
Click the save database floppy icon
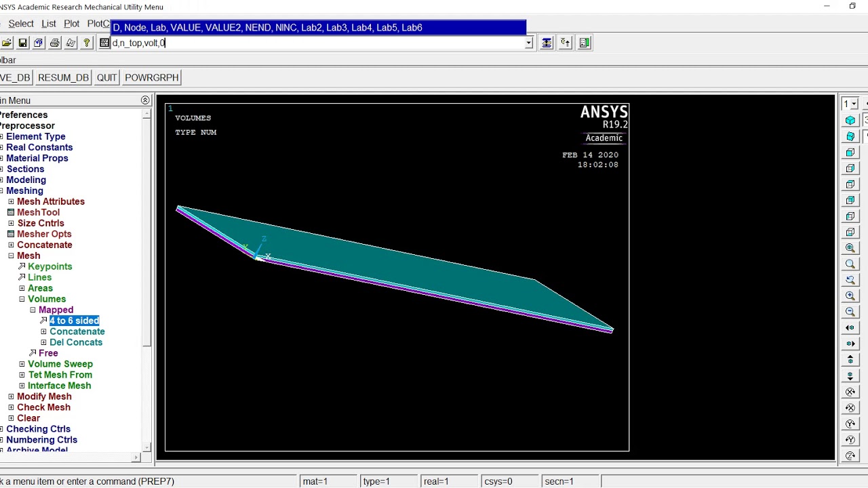[x=22, y=43]
